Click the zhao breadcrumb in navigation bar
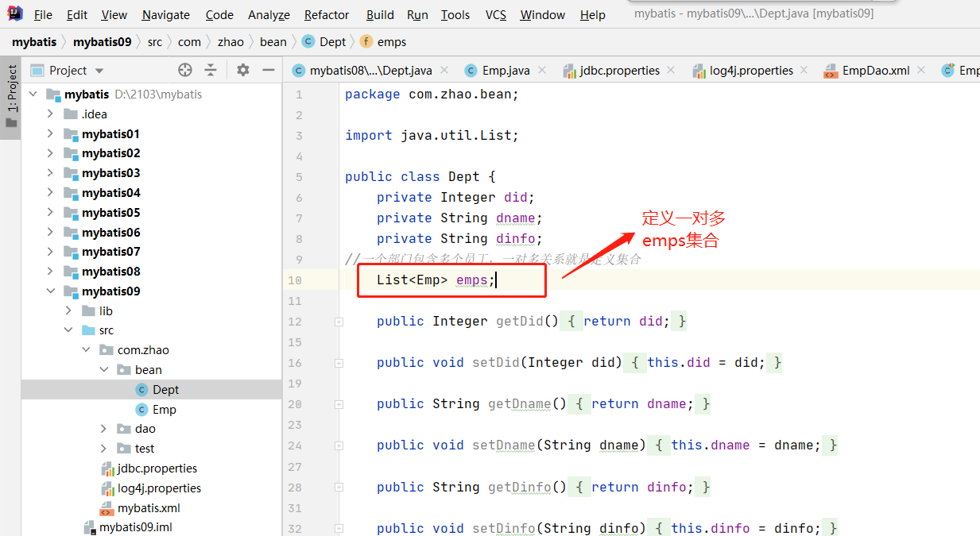Viewport: 980px width, 536px height. (x=230, y=41)
